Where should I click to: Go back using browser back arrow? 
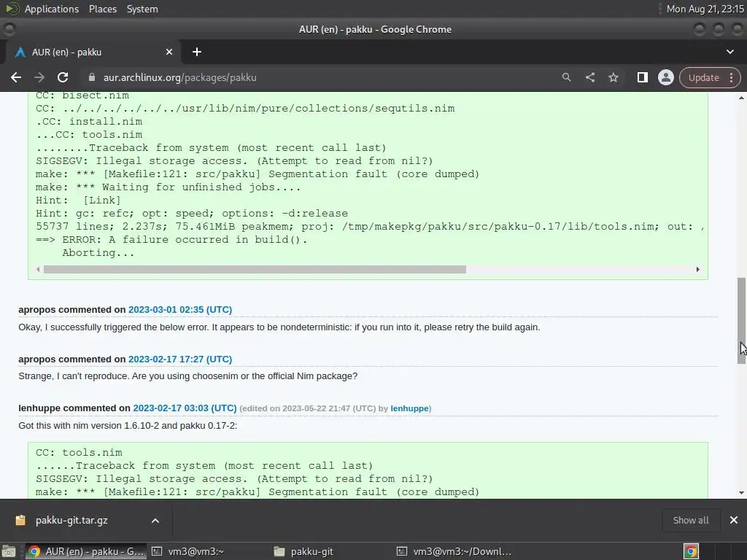click(16, 77)
